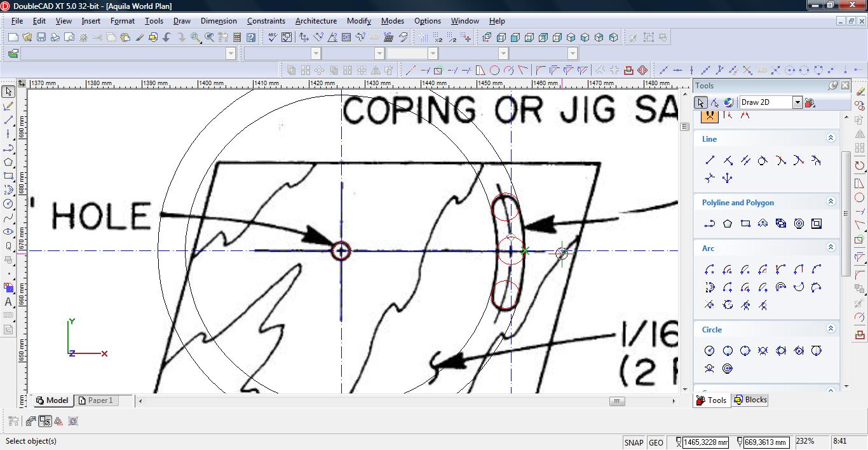Collapse the Line section in Tools palette

click(x=830, y=138)
